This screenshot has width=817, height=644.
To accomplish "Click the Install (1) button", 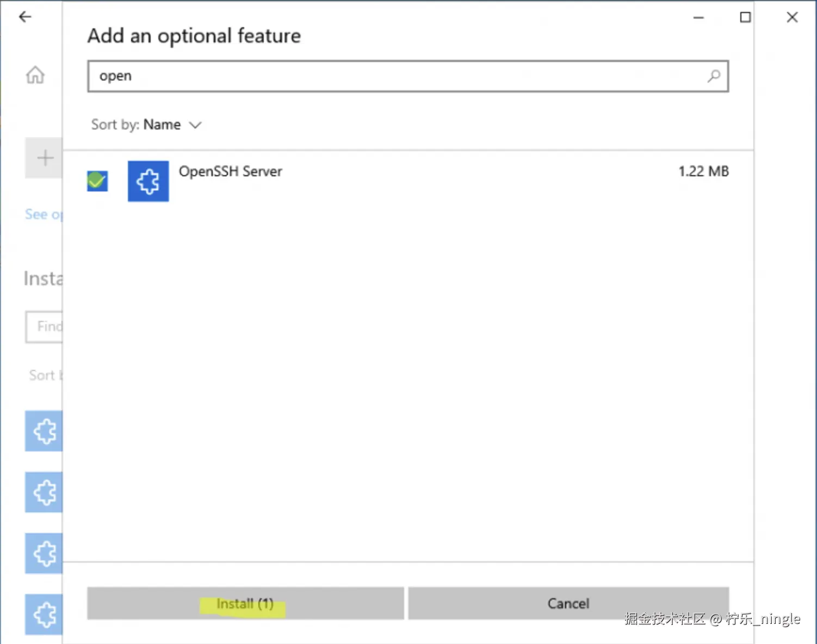I will 245,603.
